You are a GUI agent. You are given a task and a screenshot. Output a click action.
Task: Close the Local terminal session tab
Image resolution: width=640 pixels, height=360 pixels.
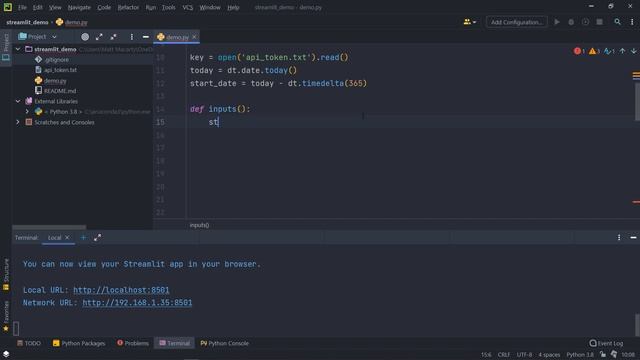(x=67, y=238)
